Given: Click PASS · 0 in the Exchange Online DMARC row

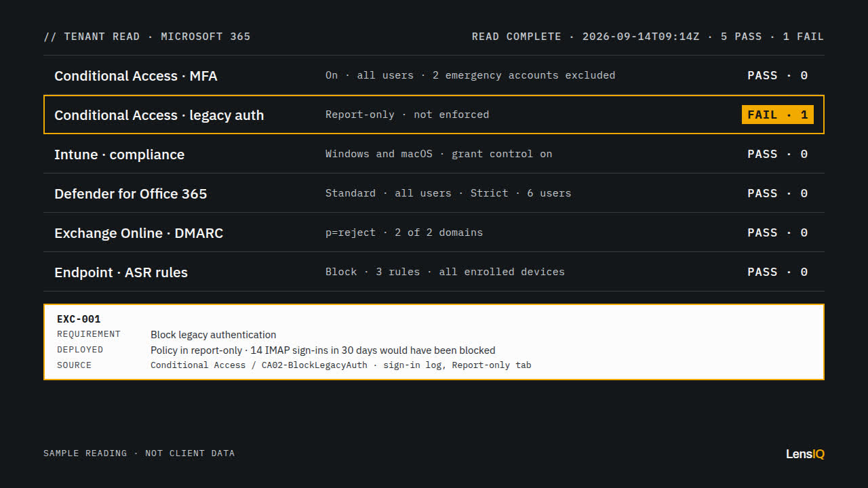Looking at the screenshot, I should pos(777,232).
